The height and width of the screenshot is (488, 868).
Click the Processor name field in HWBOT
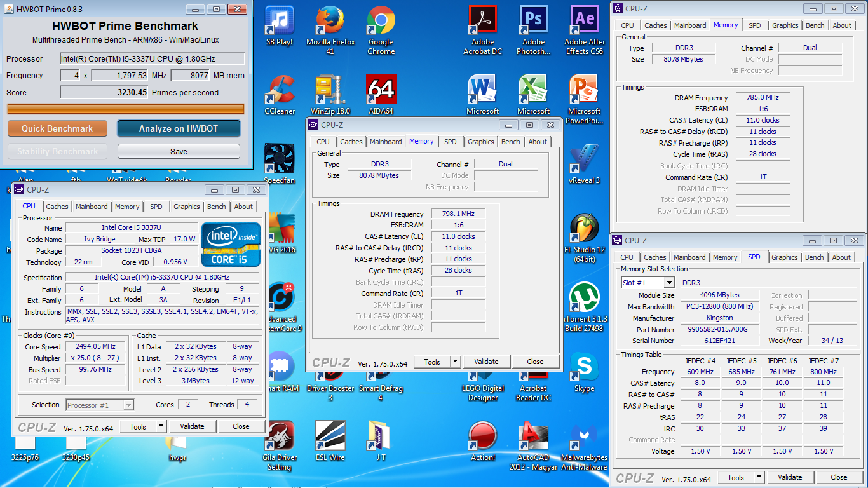(153, 58)
